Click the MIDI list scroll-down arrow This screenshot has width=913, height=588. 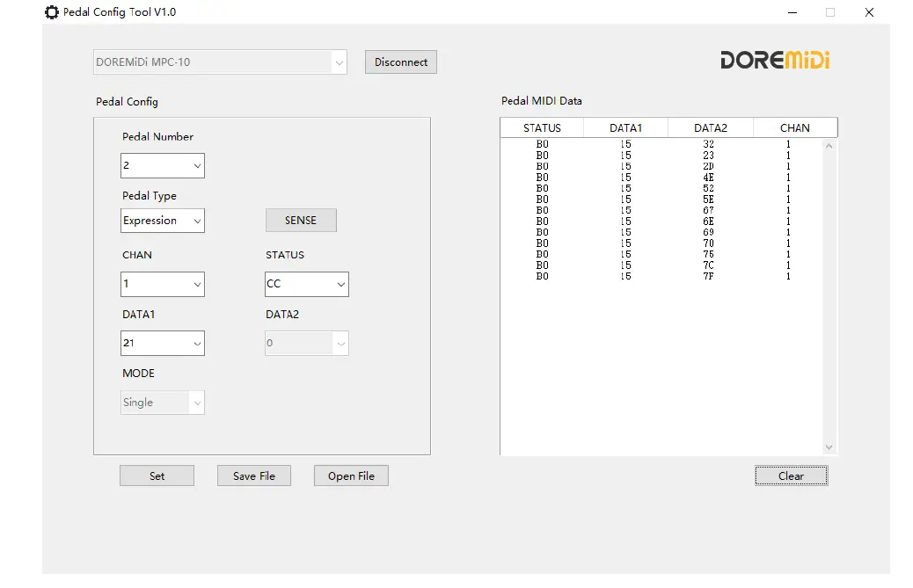pos(829,447)
